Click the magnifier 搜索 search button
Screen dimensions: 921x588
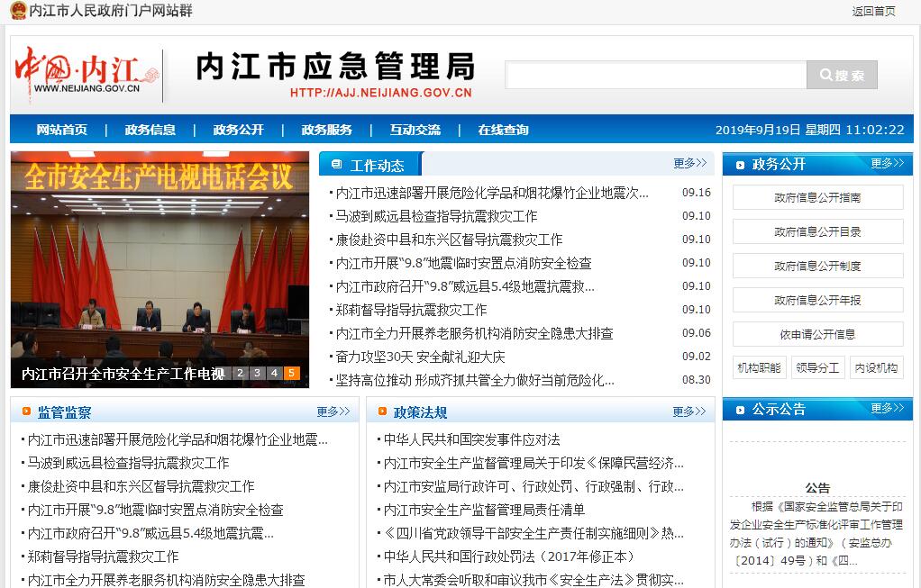[842, 75]
